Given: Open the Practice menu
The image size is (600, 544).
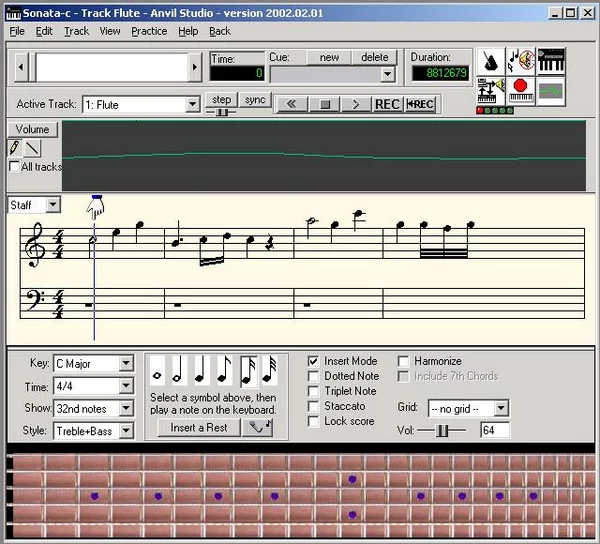Looking at the screenshot, I should [149, 31].
